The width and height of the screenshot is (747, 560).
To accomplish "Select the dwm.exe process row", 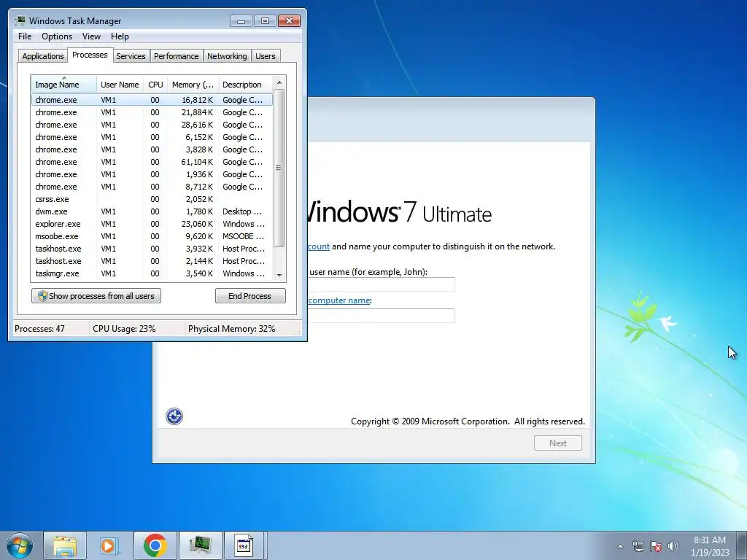I will [152, 211].
